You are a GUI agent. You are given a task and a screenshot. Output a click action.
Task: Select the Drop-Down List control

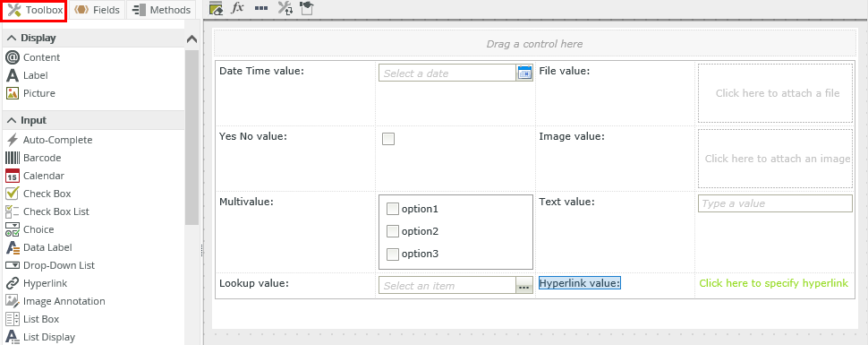point(50,265)
